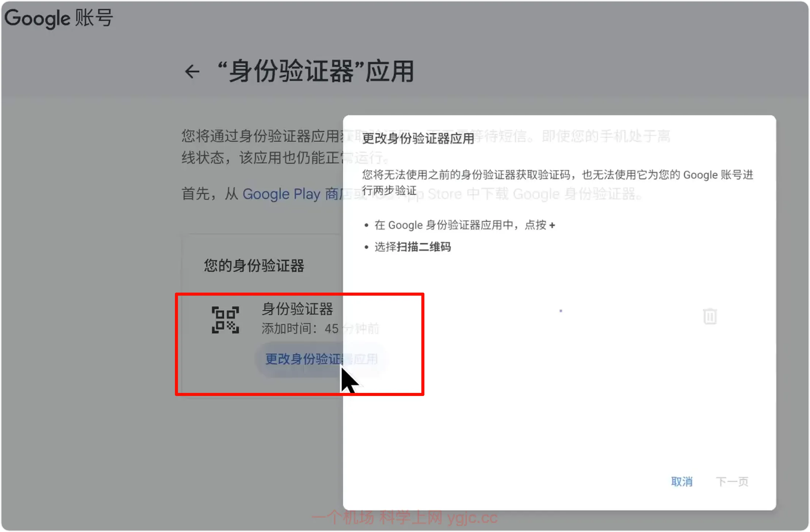Click the QR code authenticator icon
The width and height of the screenshot is (810, 532).
[225, 320]
